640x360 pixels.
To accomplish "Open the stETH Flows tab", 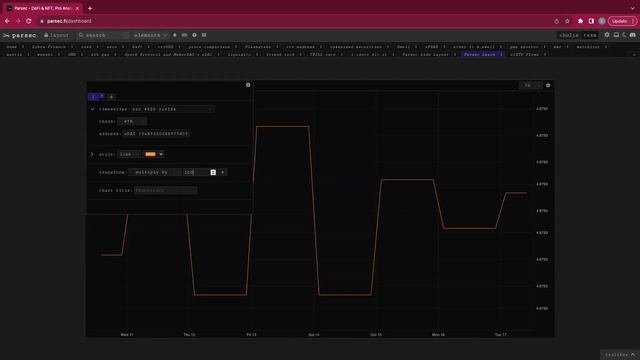I will 524,54.
